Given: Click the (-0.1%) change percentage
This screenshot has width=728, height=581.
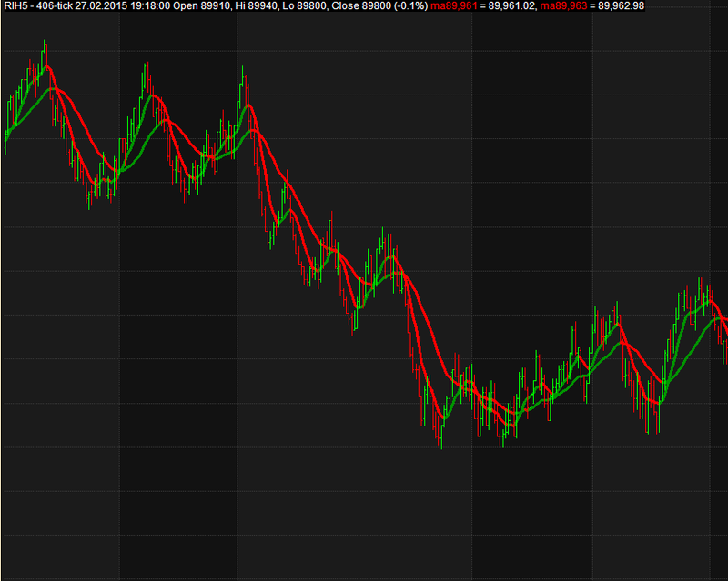Looking at the screenshot, I should point(411,6).
